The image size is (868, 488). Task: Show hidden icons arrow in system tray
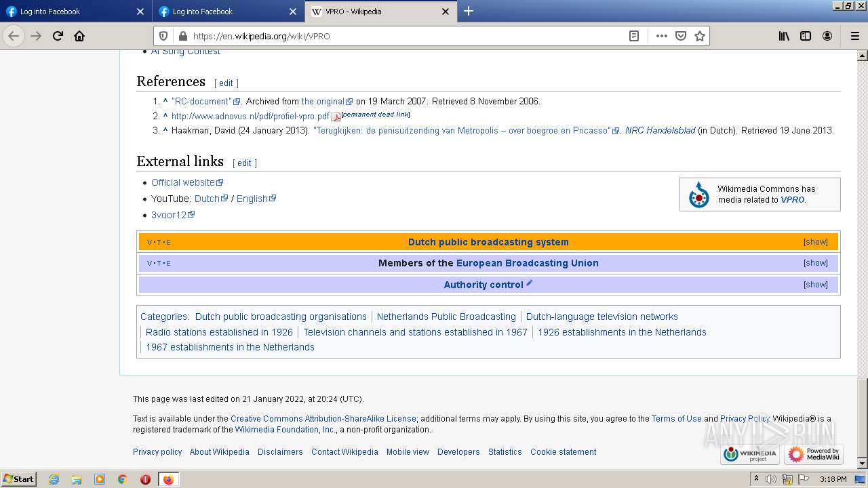[x=756, y=479]
